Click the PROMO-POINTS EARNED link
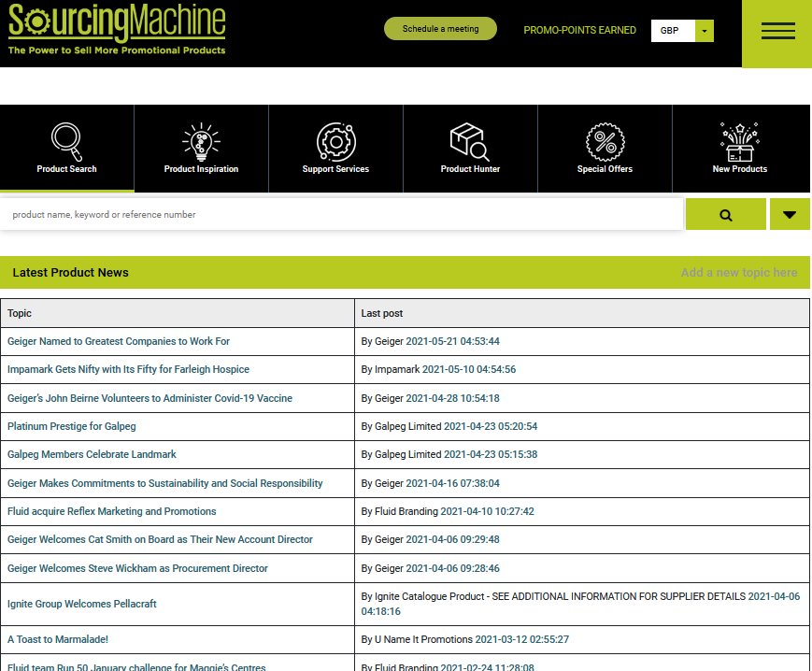Viewport: 812px width, 671px height. pyautogui.click(x=579, y=31)
